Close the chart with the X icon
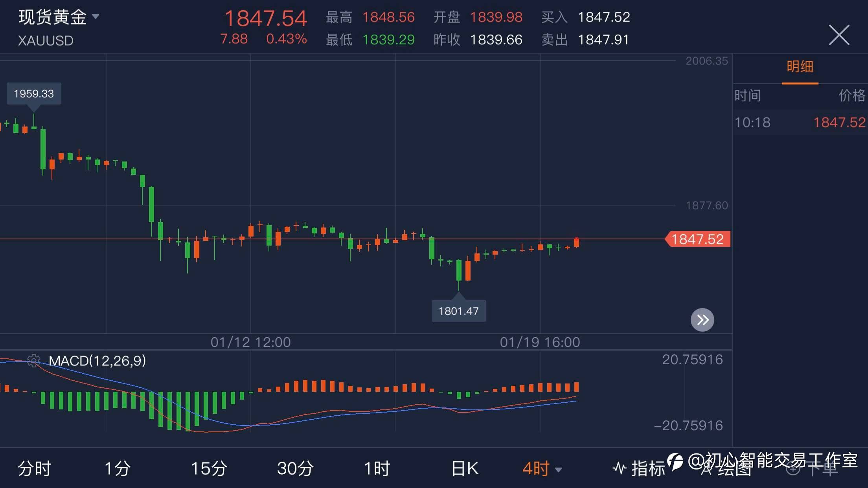Viewport: 868px width, 488px height. click(x=839, y=35)
